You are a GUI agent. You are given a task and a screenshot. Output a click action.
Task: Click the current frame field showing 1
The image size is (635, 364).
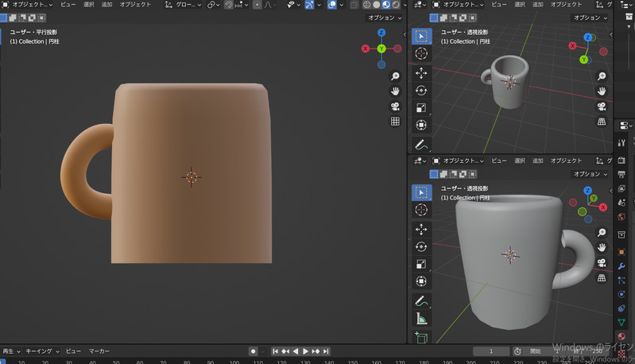point(492,351)
